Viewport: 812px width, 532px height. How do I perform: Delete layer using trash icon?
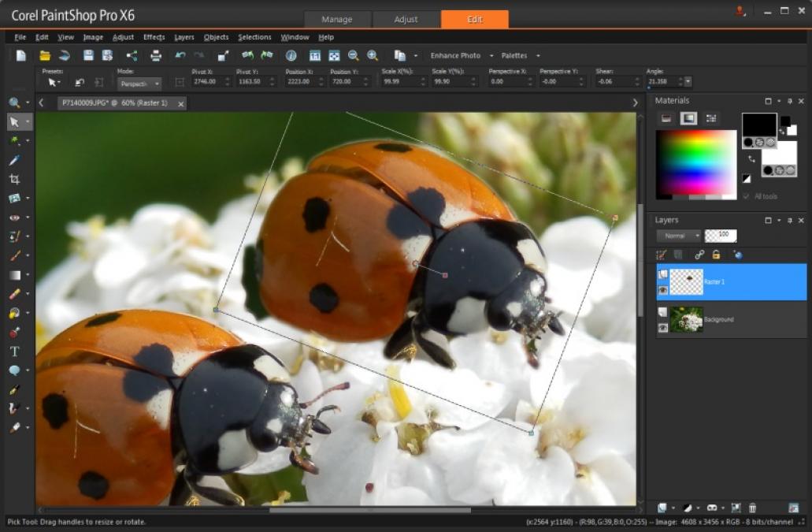point(752,508)
